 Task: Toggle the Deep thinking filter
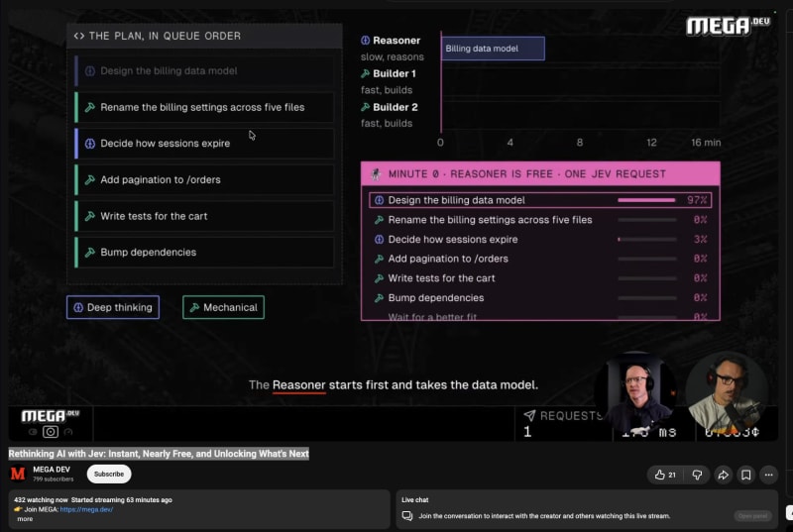(113, 307)
